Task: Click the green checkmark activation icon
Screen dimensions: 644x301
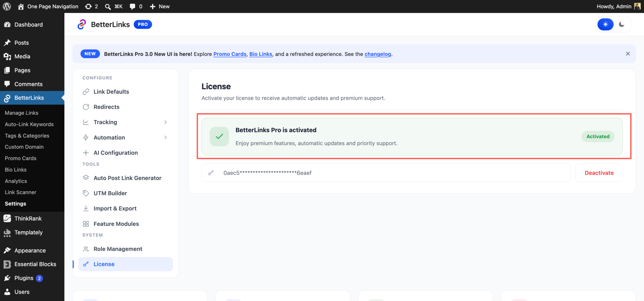Action: [219, 136]
